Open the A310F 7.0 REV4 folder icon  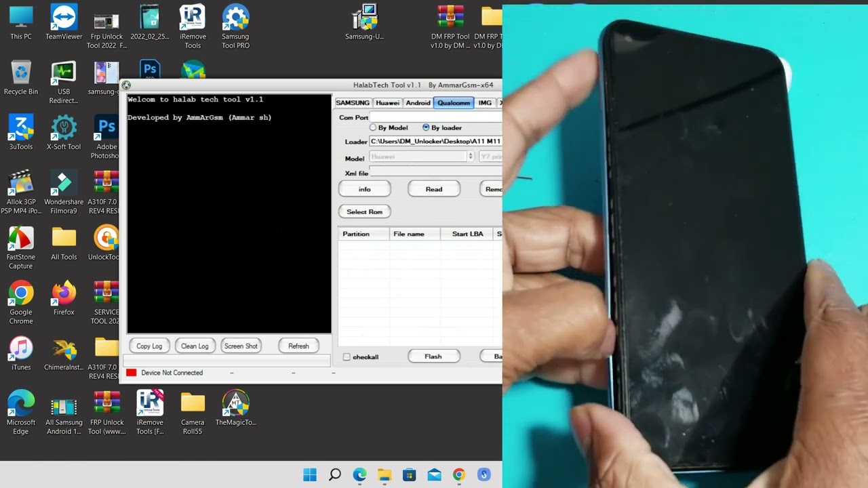pyautogui.click(x=106, y=358)
